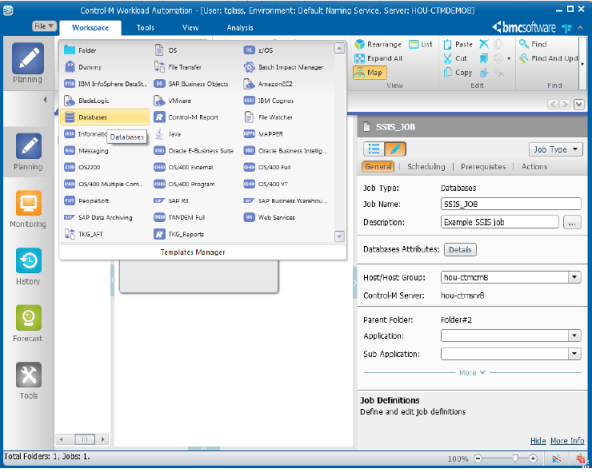This screenshot has width=592, height=472.
Task: Select Batch Impact Manager job type
Action: (284, 67)
